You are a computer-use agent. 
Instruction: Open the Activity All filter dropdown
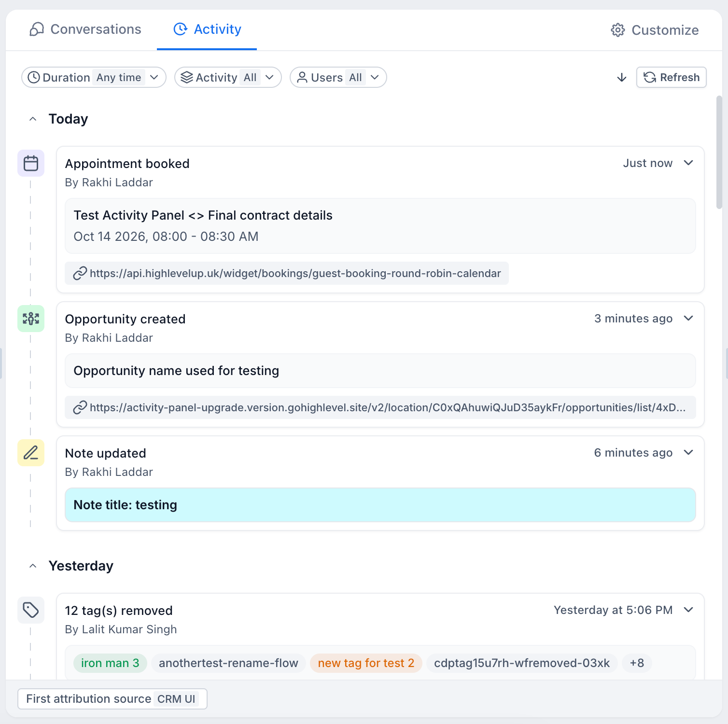point(228,77)
